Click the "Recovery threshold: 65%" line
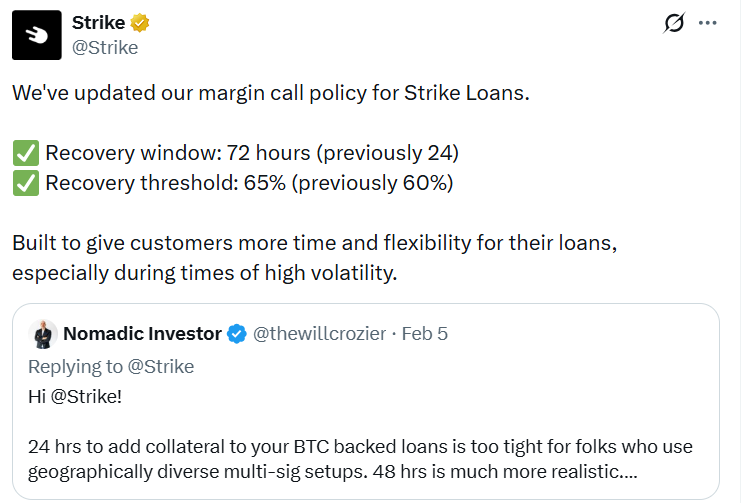This screenshot has width=746, height=503. point(249,183)
